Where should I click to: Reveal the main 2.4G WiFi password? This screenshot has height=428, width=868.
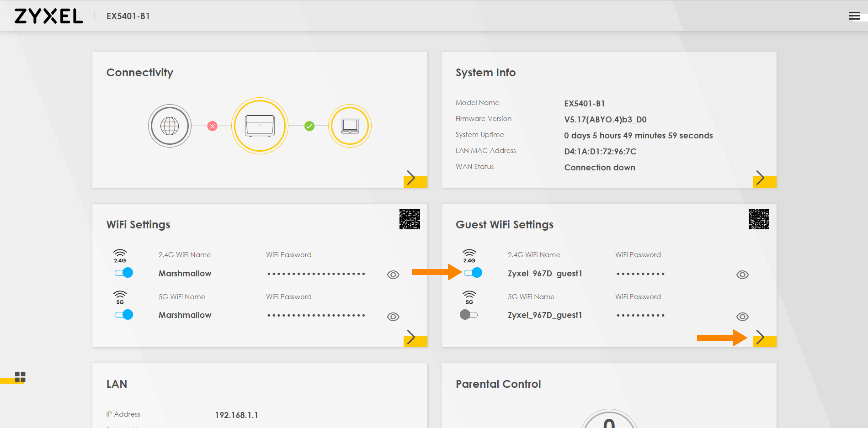tap(393, 275)
